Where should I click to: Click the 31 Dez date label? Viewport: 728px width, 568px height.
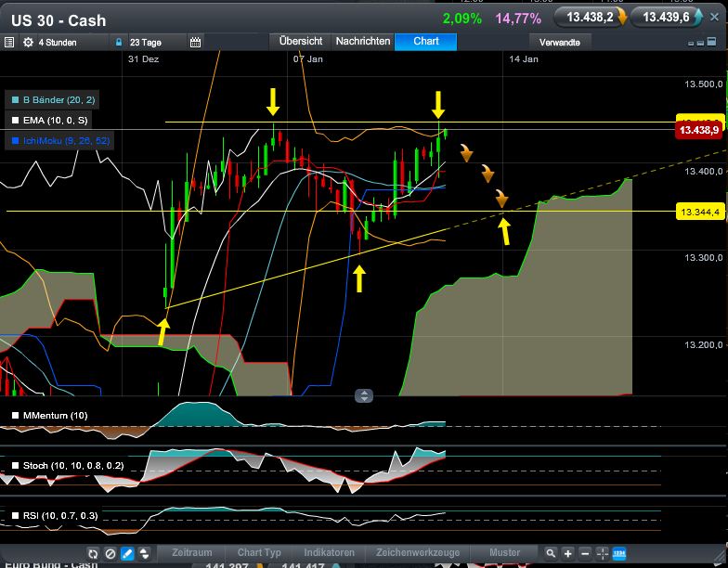tap(143, 59)
